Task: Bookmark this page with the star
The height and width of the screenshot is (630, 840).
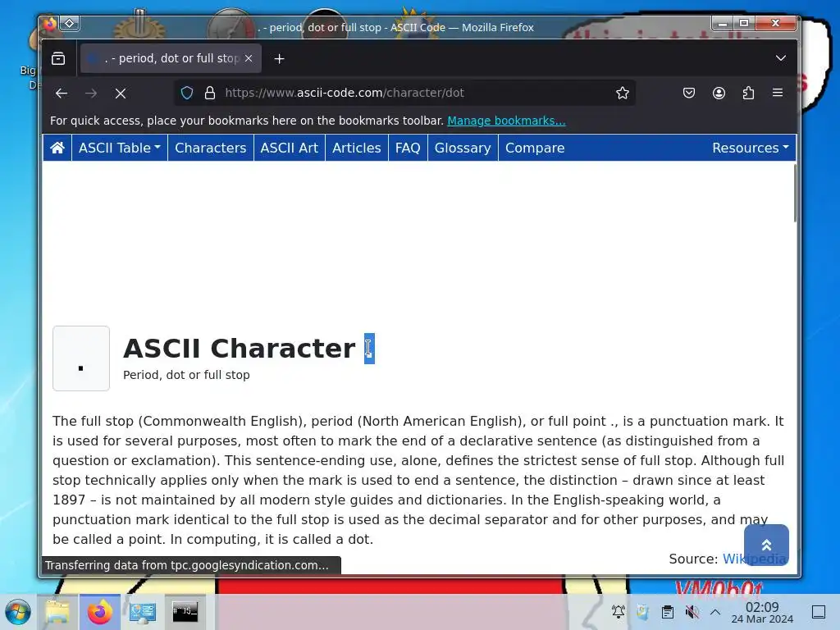Action: 622,94
